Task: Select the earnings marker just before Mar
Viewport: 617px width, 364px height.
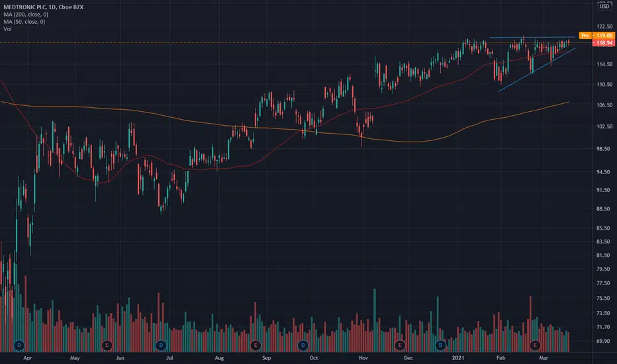Action: [535, 345]
